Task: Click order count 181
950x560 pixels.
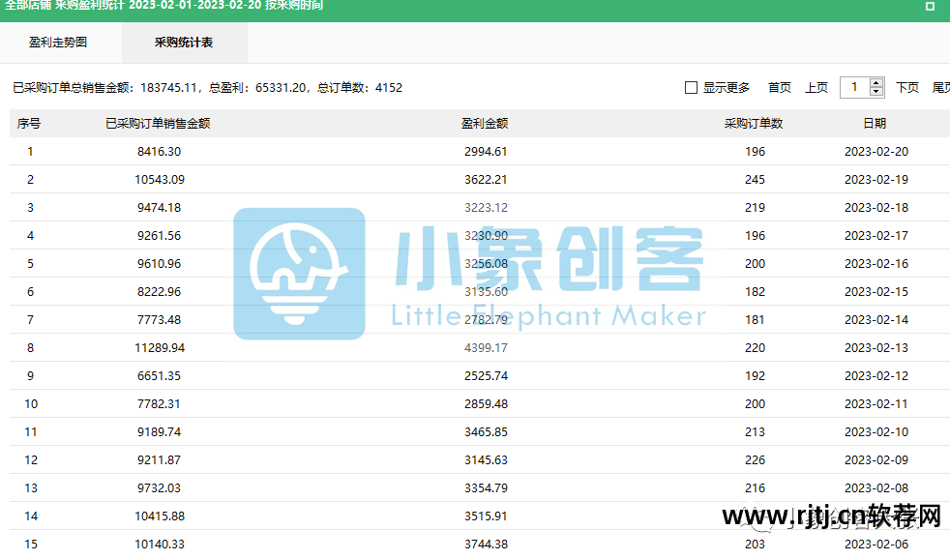Action: click(755, 319)
